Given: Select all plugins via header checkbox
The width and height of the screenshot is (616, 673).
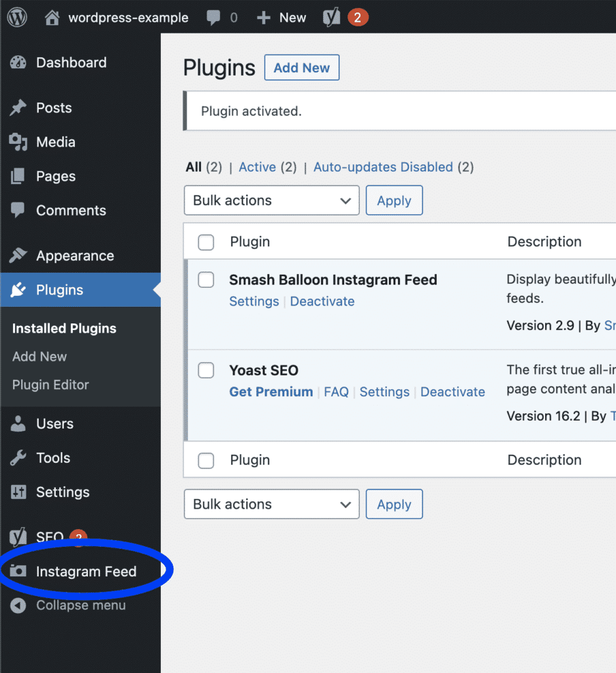Looking at the screenshot, I should coord(206,242).
